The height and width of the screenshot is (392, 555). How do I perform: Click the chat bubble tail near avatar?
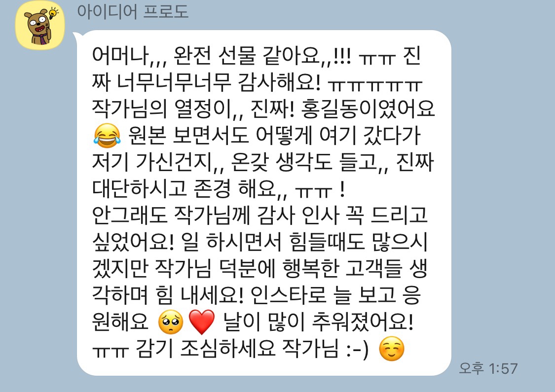coord(77,36)
